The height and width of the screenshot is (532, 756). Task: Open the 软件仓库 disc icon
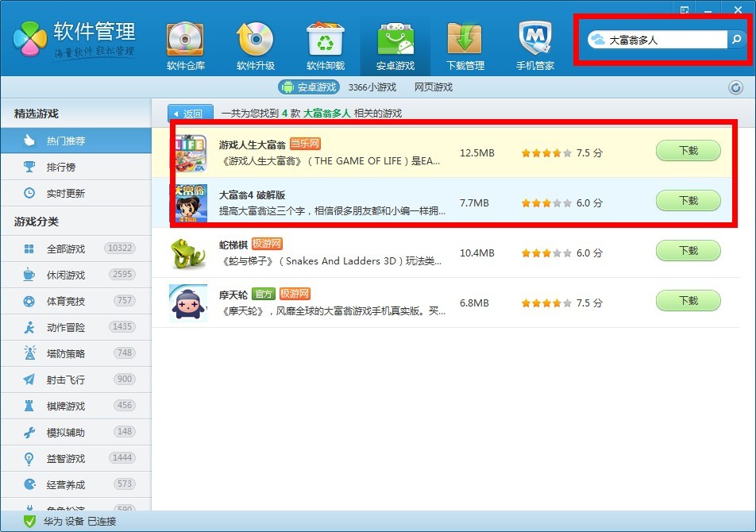pos(186,40)
